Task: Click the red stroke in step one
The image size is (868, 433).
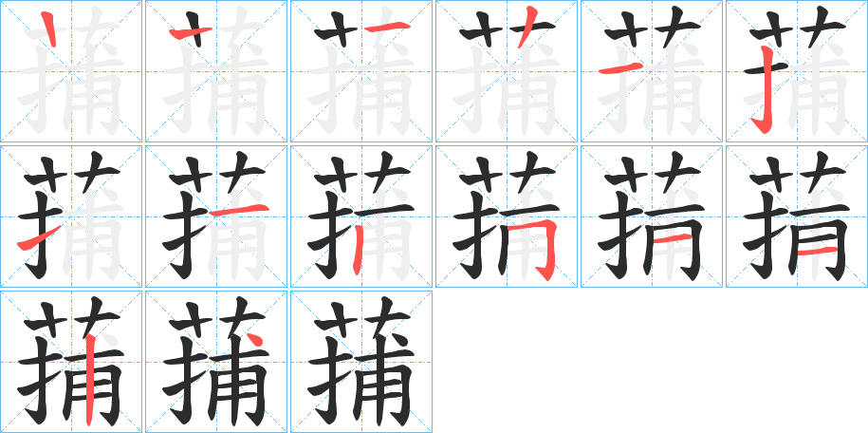Action: (49, 28)
